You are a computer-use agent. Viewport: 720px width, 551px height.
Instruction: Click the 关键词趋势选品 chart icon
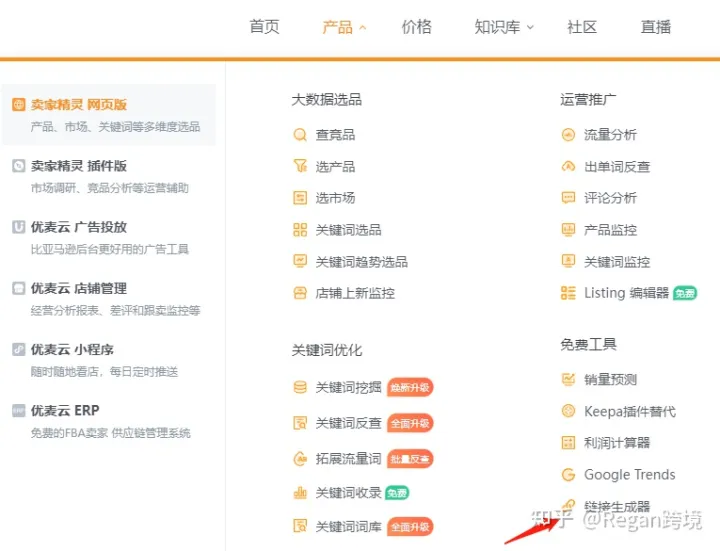(300, 261)
